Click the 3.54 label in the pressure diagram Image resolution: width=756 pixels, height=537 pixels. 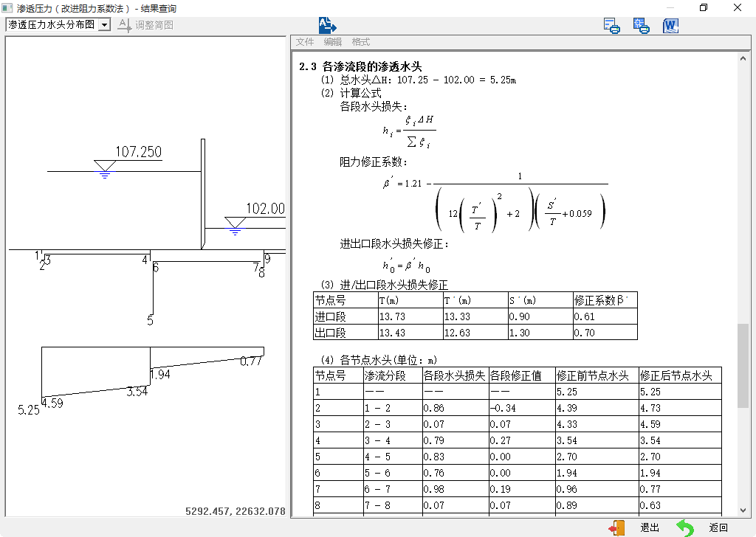click(137, 392)
